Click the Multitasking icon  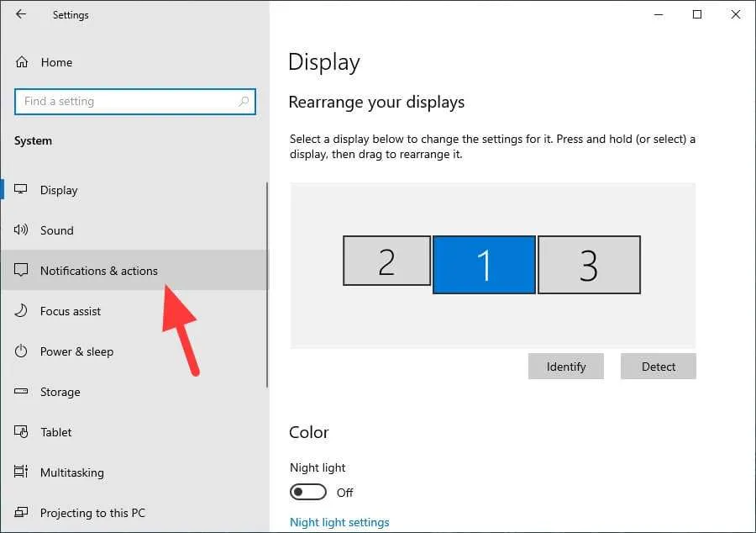click(21, 472)
